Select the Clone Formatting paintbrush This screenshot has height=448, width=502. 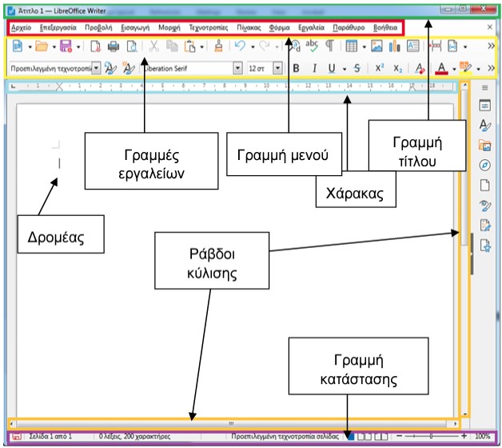point(219,46)
